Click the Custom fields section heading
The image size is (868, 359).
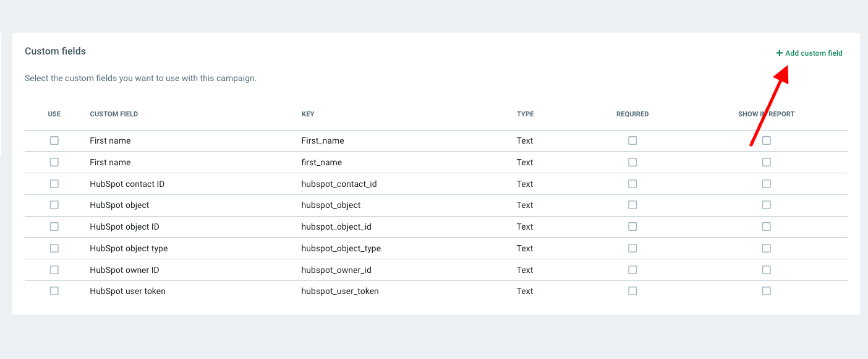pos(55,51)
